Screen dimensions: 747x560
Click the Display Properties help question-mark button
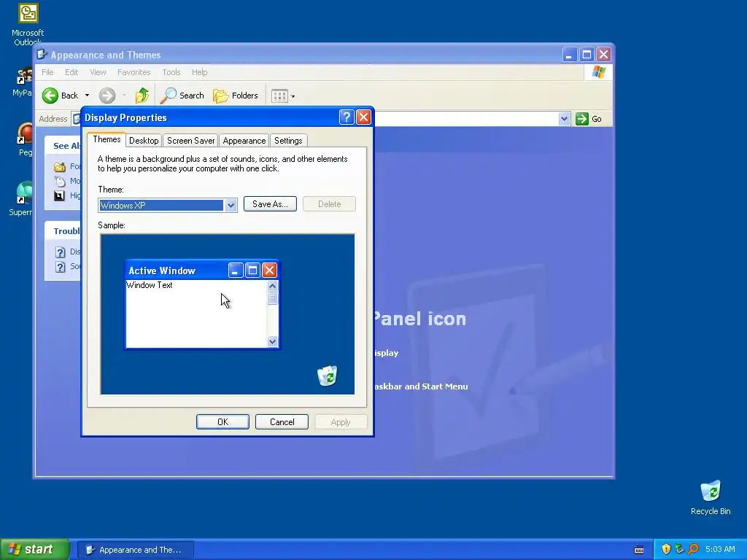click(x=347, y=117)
